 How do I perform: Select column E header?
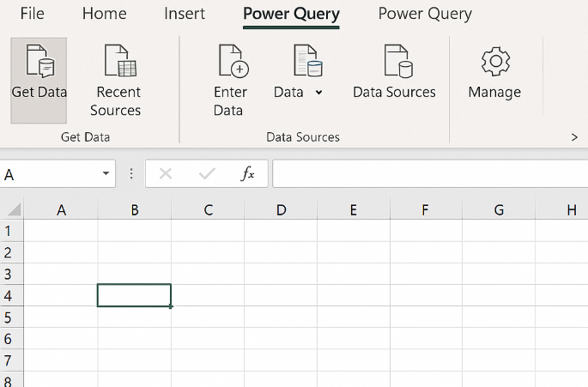(354, 209)
